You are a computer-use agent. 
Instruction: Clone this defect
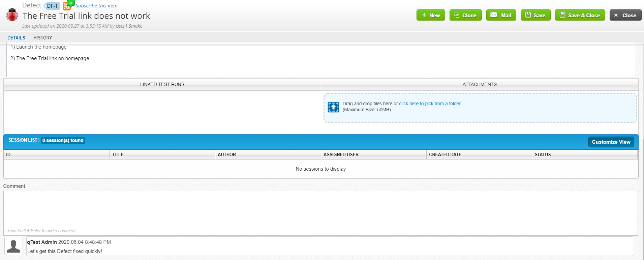coord(465,15)
